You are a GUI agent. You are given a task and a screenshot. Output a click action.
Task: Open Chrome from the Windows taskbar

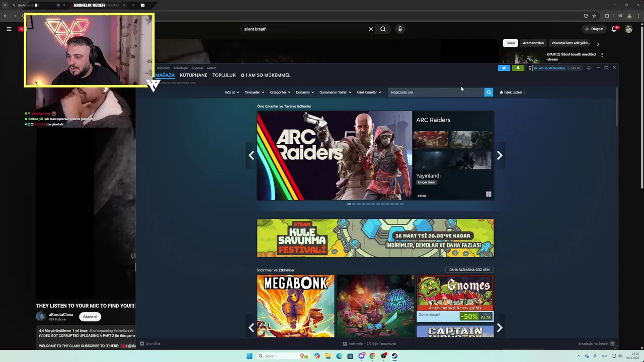click(372, 356)
